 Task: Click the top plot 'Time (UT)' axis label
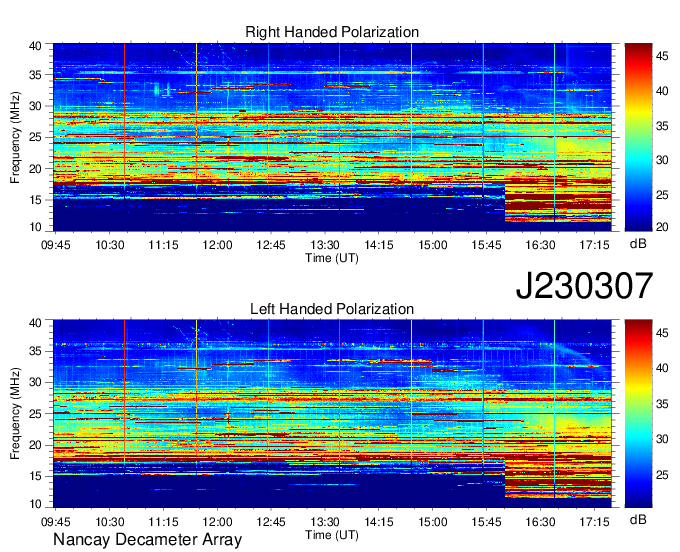click(332, 258)
